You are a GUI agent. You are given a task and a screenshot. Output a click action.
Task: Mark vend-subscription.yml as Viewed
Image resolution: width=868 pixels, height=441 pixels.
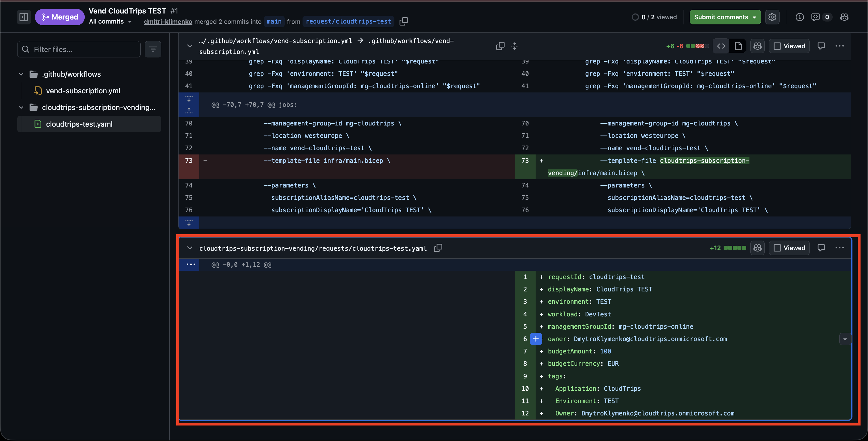point(789,46)
